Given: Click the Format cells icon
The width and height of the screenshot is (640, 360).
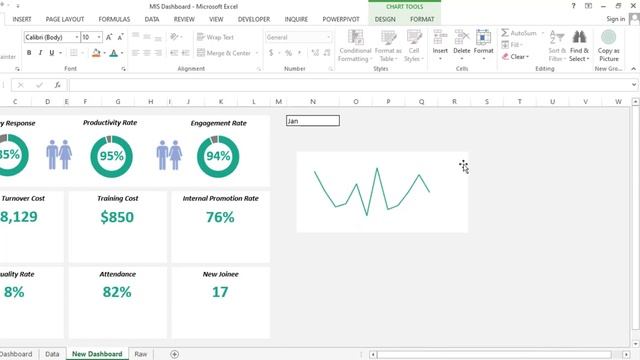Looking at the screenshot, I should [484, 38].
